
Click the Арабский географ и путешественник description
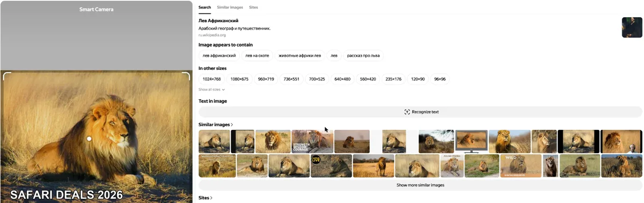click(x=235, y=28)
